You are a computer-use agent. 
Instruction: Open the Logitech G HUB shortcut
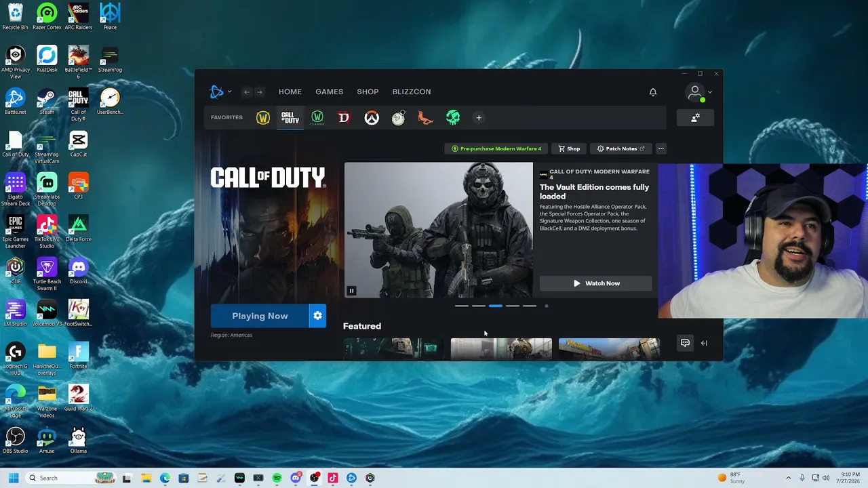(15, 359)
